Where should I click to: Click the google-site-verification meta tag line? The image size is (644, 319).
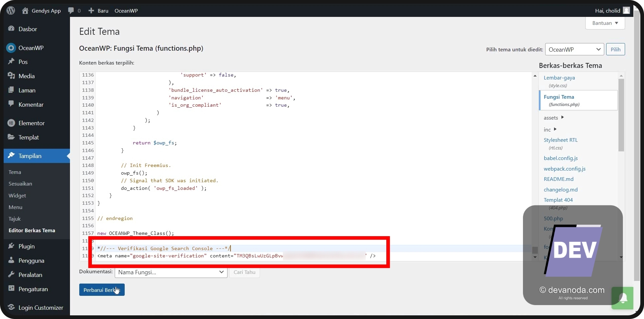click(x=236, y=256)
